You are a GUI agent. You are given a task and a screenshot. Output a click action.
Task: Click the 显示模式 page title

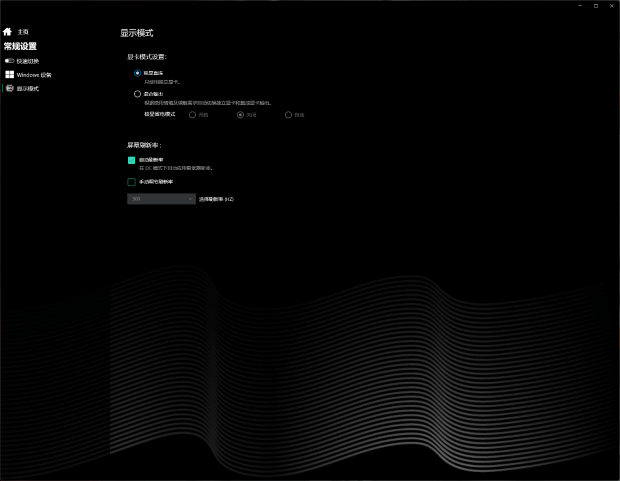coord(137,33)
